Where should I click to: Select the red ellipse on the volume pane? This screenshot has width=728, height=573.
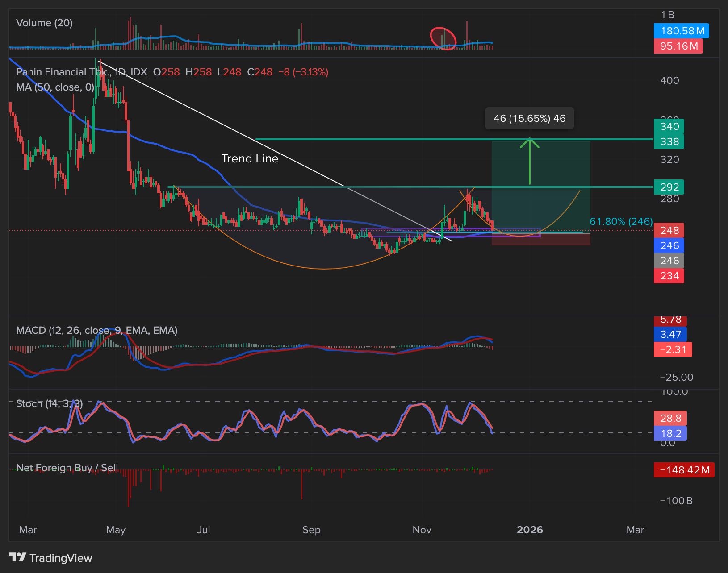(443, 38)
